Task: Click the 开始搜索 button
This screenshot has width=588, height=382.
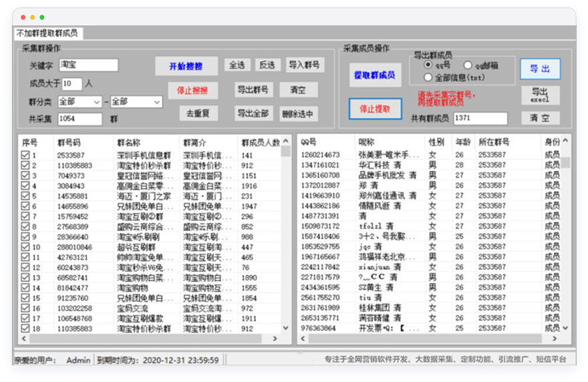Action: coord(186,66)
